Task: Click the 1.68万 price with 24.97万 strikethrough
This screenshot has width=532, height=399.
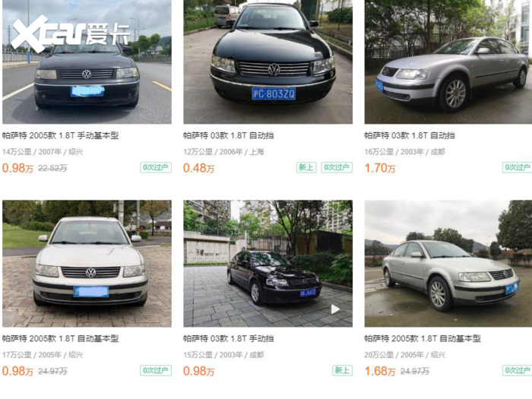Action: (x=380, y=371)
